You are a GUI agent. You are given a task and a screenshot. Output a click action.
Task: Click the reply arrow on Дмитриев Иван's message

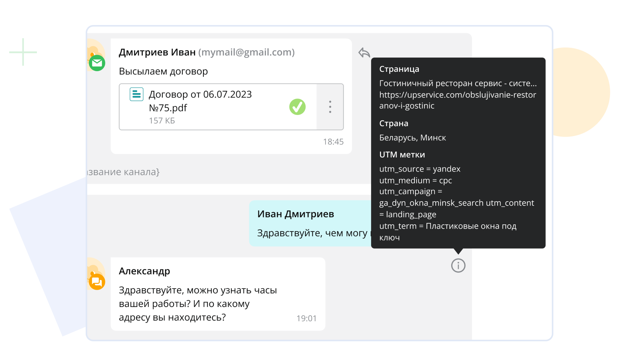(364, 52)
